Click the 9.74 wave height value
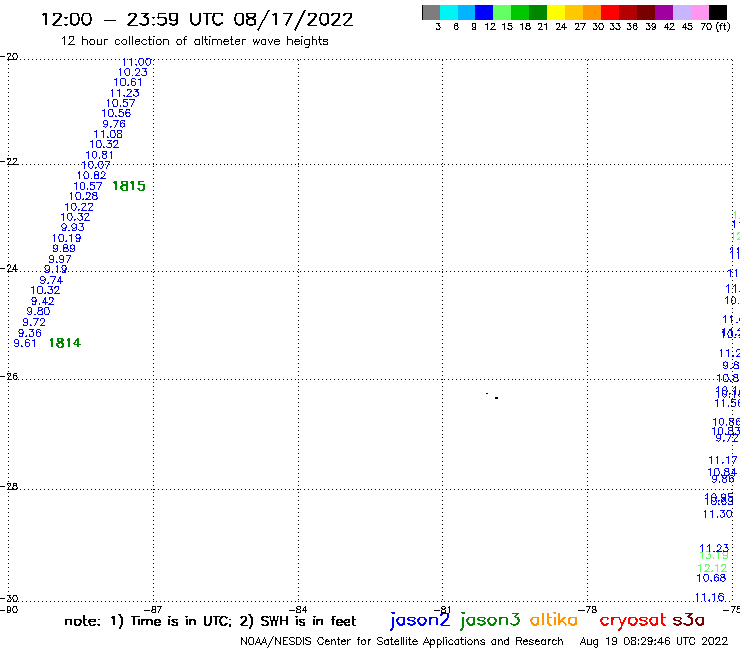 (x=51, y=280)
